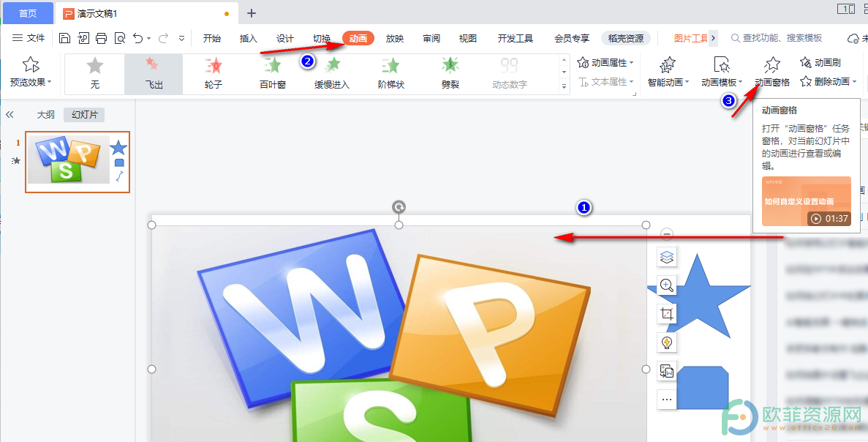Expand quick access toolbar customize arrow
The image size is (868, 442).
point(181,39)
